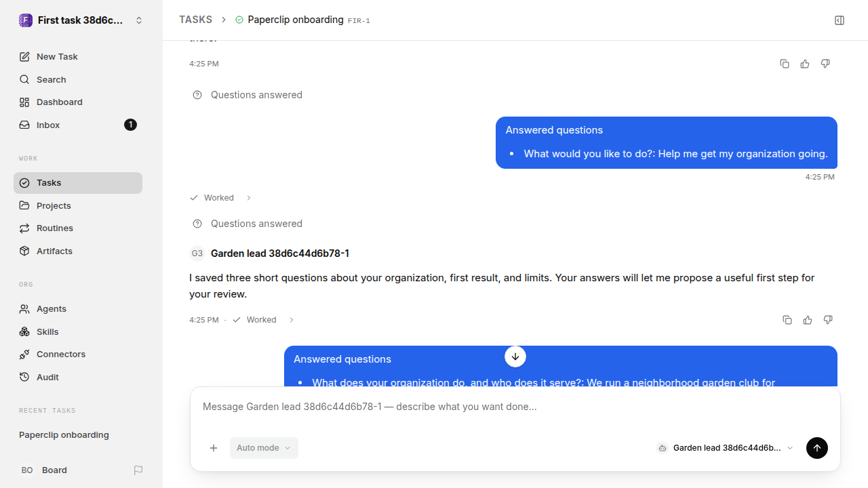Start a New Task
The height and width of the screenshot is (488, 868).
click(78, 57)
